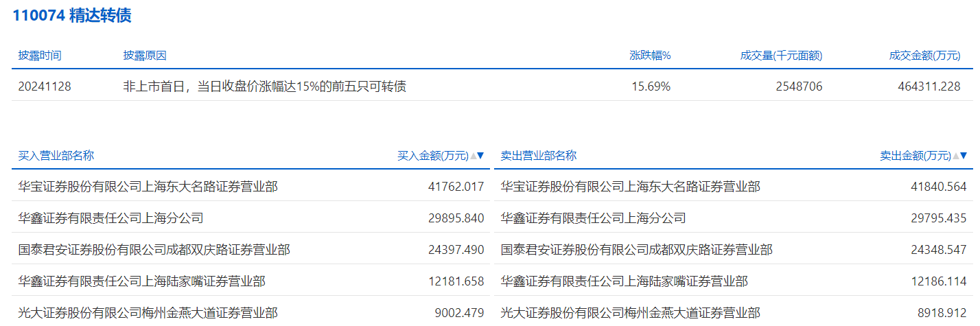The height and width of the screenshot is (326, 980).
Task: Click the 卖出金额(万元) column header
Action: point(915,156)
